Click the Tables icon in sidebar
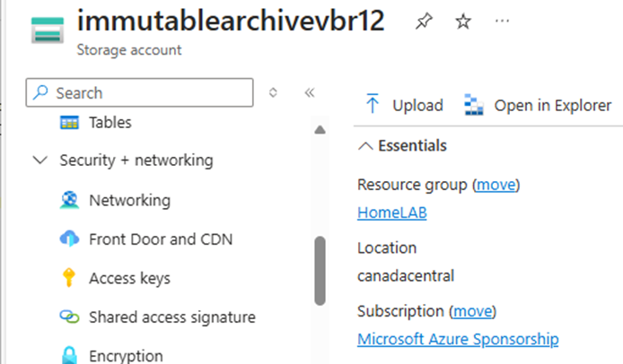Image resolution: width=623 pixels, height=364 pixels. (x=69, y=123)
